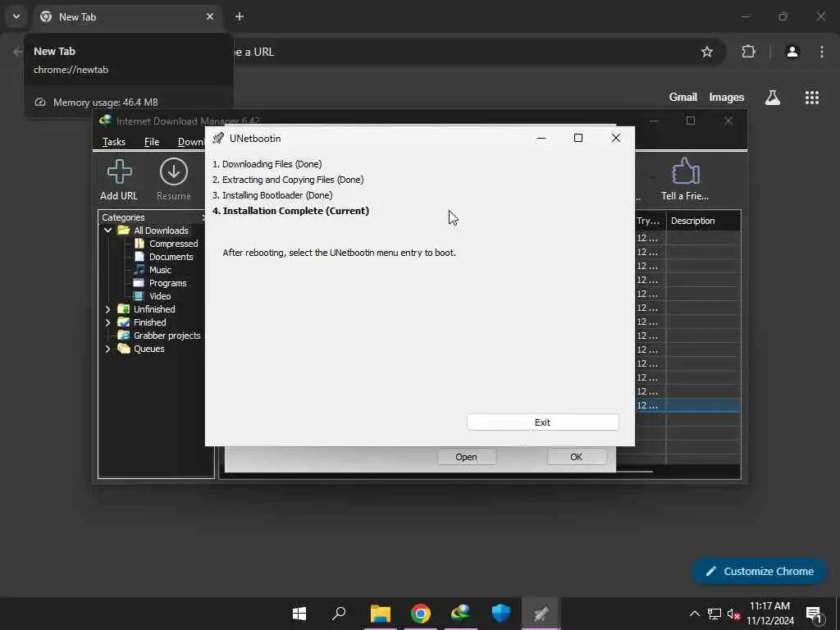The width and height of the screenshot is (840, 630).
Task: Click the Exit button in UNetbootin
Action: (x=543, y=422)
